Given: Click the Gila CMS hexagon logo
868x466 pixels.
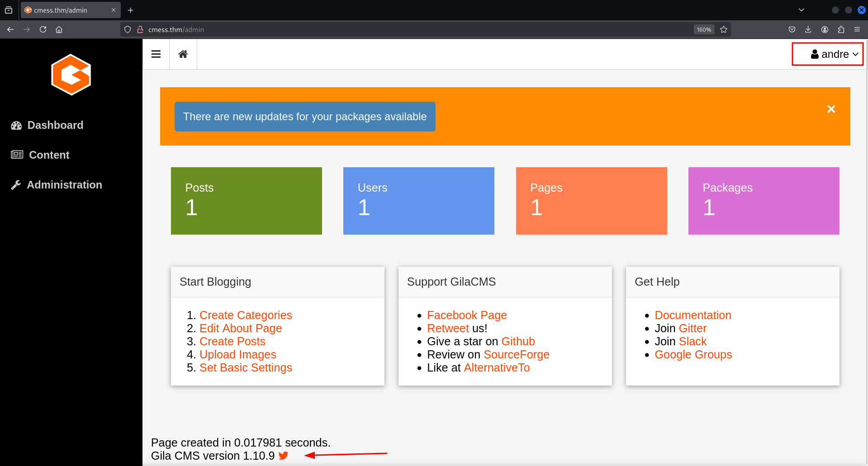Looking at the screenshot, I should [x=71, y=75].
